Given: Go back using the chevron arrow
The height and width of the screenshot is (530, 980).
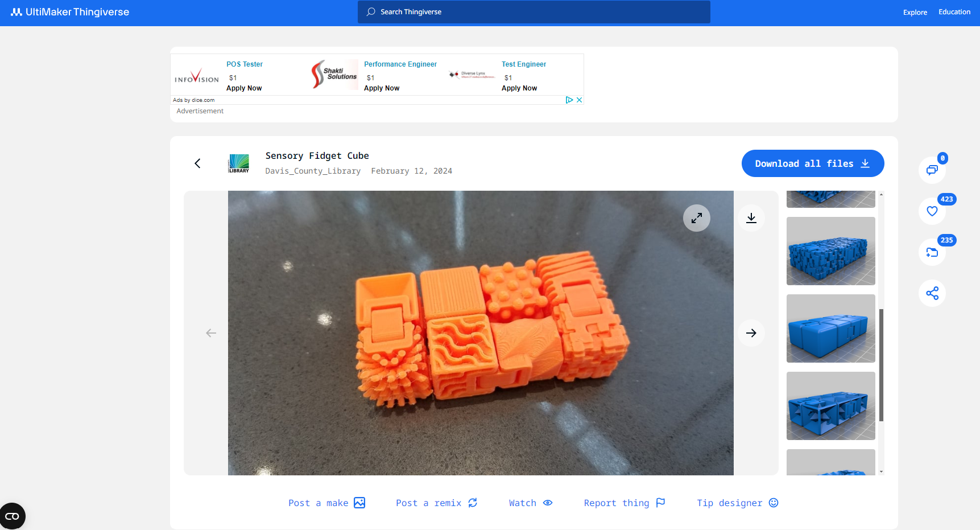Looking at the screenshot, I should 197,163.
